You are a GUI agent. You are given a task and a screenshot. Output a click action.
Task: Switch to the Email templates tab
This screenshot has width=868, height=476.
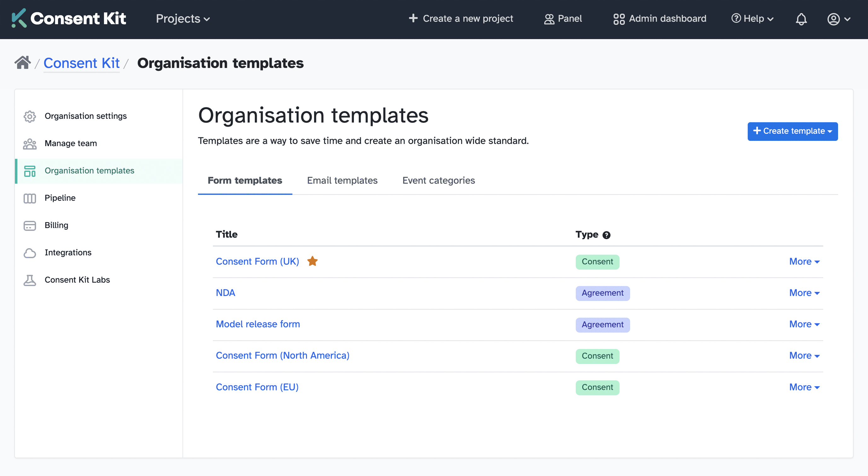[x=342, y=181]
